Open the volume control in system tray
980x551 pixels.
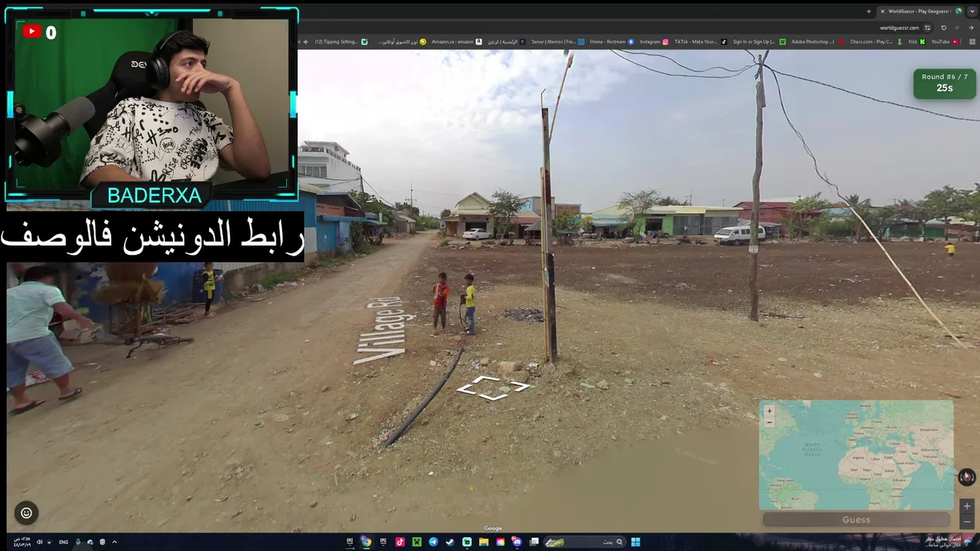tap(39, 542)
